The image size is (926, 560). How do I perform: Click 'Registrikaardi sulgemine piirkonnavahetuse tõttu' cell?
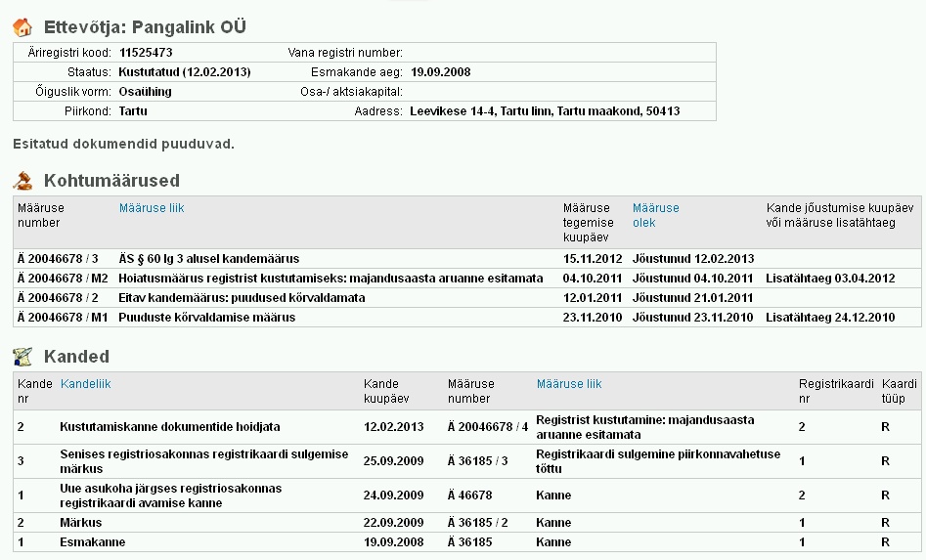[x=658, y=461]
